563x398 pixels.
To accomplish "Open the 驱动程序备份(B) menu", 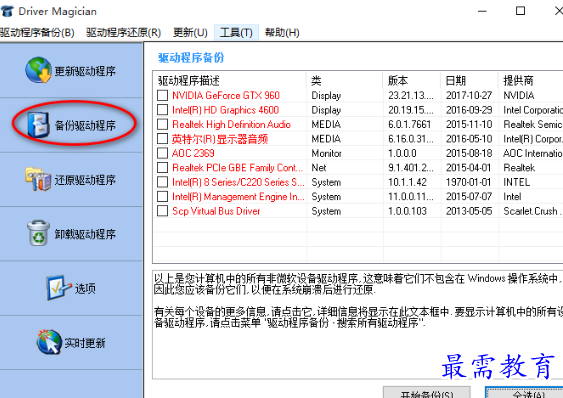I will [37, 33].
